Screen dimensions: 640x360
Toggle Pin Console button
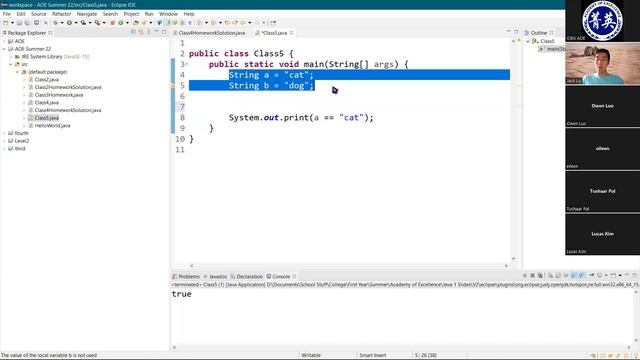[x=591, y=276]
